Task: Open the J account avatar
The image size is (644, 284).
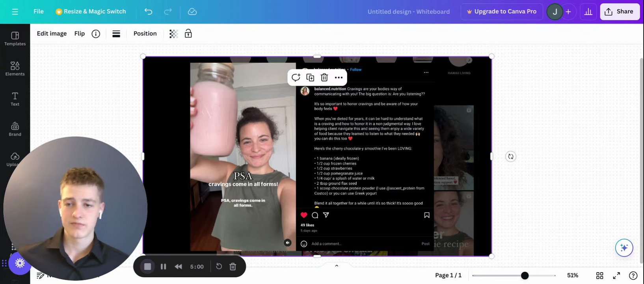Action: point(555,12)
